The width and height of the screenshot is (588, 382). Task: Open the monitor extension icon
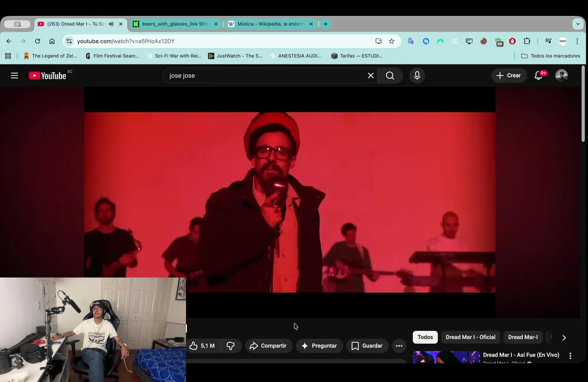click(x=469, y=41)
